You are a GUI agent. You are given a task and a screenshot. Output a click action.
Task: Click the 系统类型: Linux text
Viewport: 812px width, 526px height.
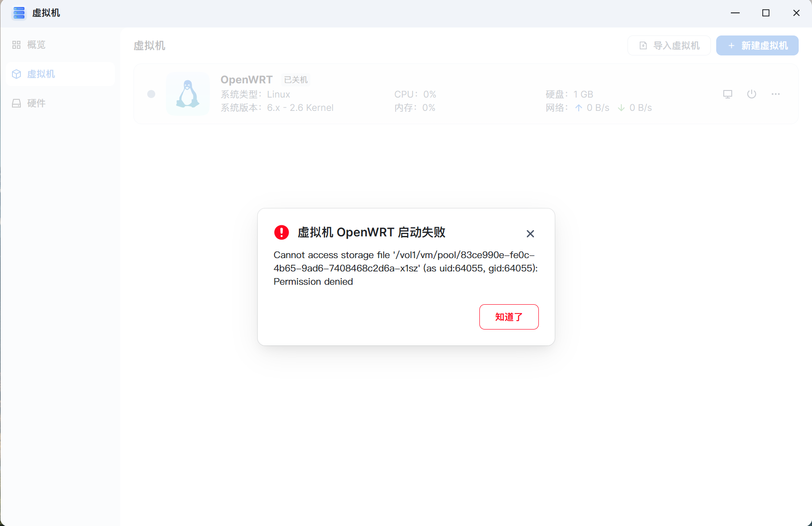click(x=255, y=94)
